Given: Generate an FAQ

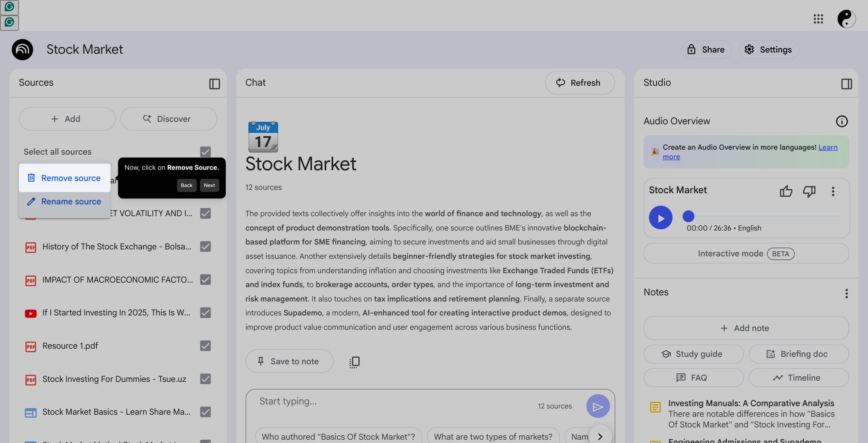Looking at the screenshot, I should pos(693,378).
